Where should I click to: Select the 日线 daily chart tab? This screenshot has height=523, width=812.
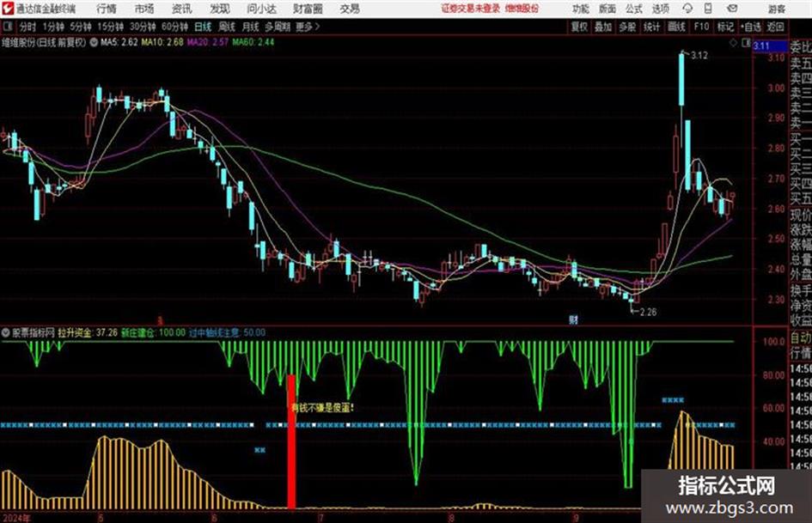pyautogui.click(x=203, y=27)
